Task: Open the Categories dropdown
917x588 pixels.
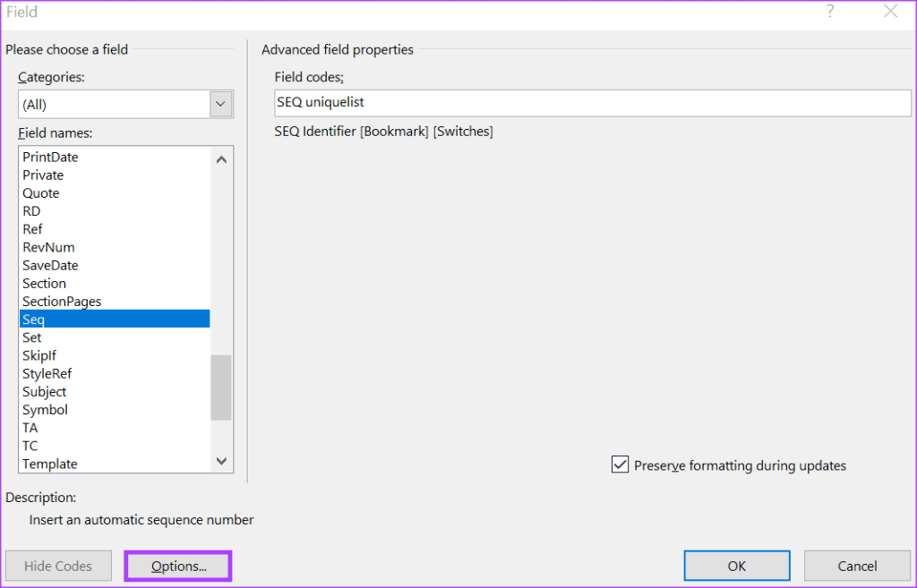Action: click(221, 105)
